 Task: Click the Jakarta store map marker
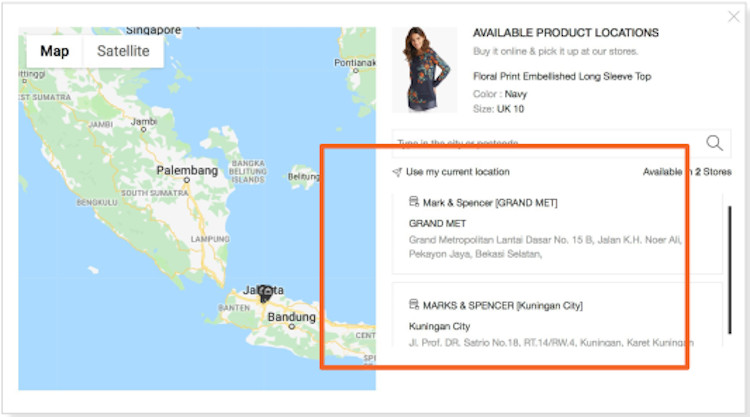click(265, 294)
